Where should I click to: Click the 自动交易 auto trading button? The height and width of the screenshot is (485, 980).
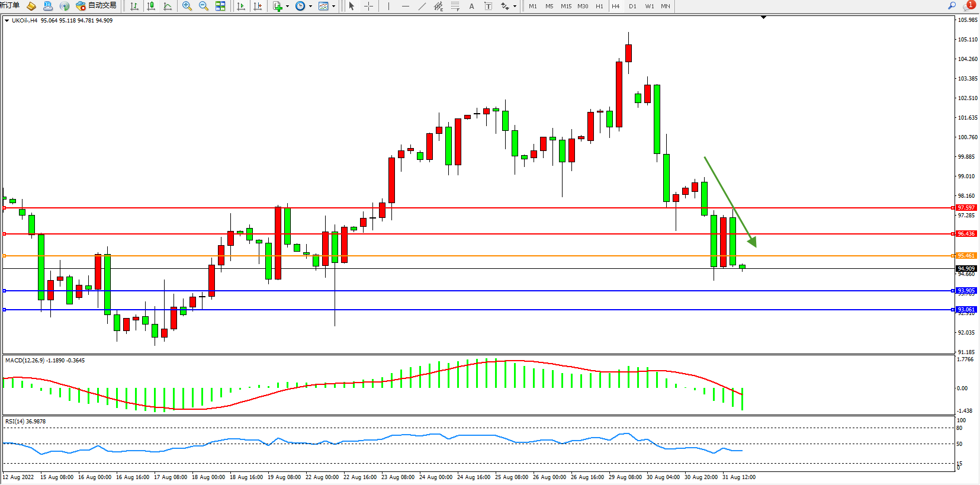(x=97, y=6)
